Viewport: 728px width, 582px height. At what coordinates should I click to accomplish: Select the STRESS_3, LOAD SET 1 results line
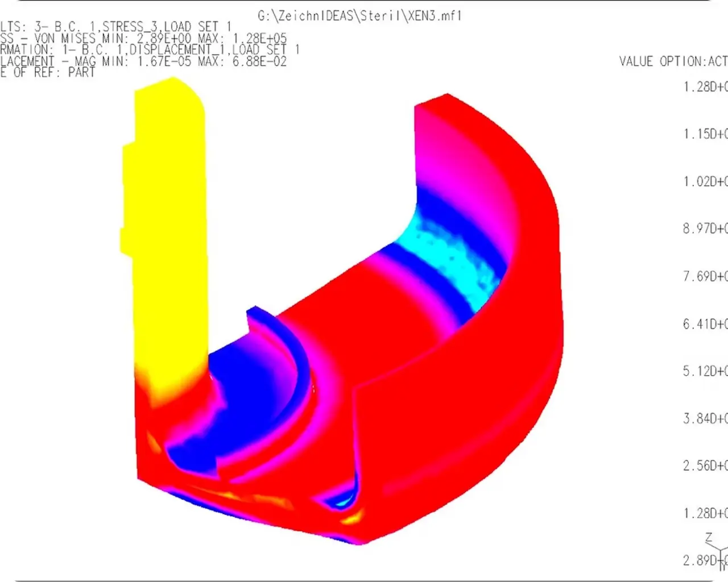[116, 27]
